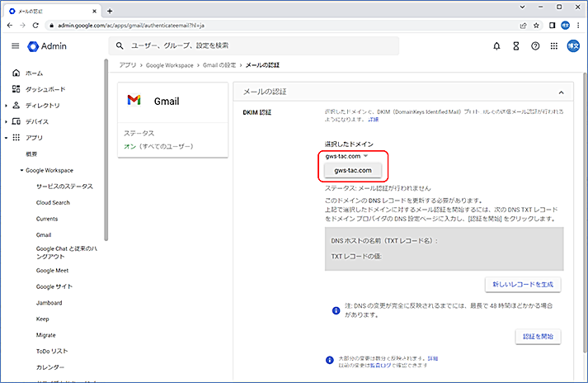Focus the user/group/settings search field
Viewport: 588px width, 383px height.
[254, 45]
